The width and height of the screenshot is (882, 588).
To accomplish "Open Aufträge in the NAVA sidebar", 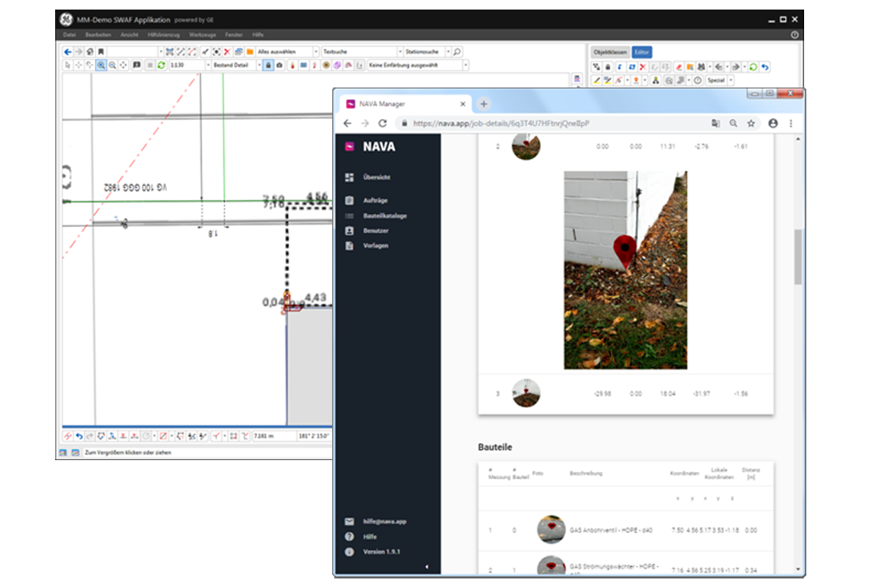I will [375, 200].
